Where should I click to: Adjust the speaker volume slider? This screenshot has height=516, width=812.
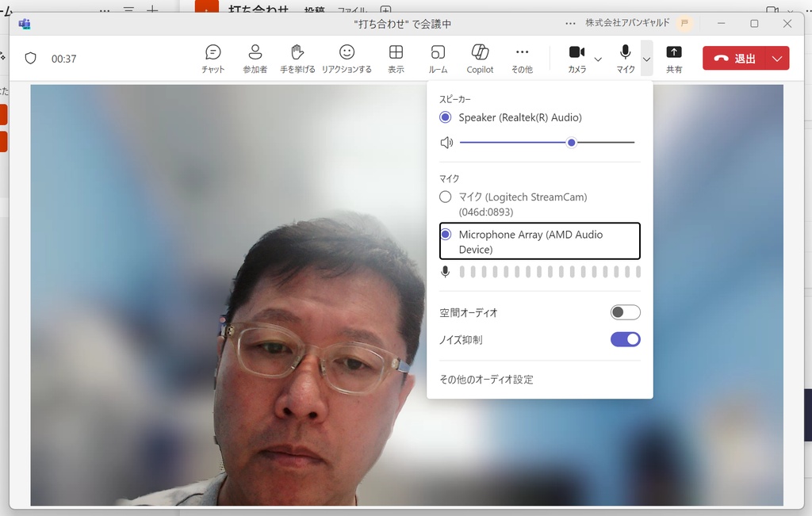pos(547,143)
